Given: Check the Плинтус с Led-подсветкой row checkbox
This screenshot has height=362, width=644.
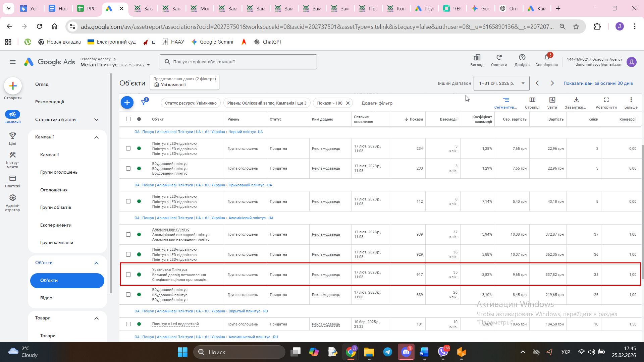Looking at the screenshot, I should 128,324.
